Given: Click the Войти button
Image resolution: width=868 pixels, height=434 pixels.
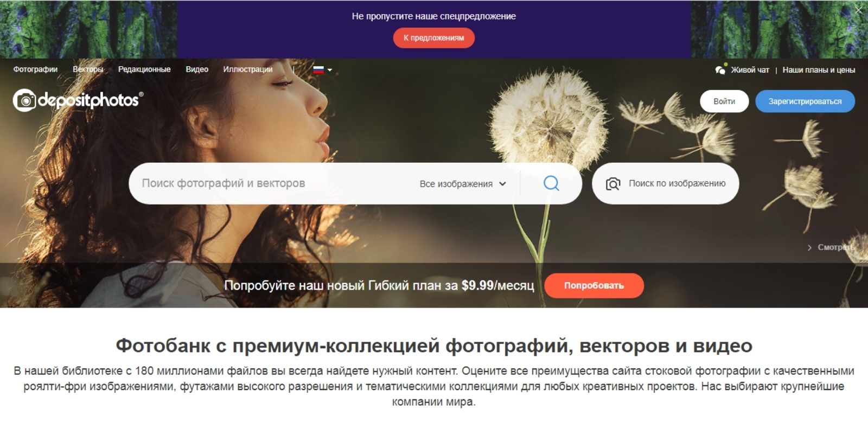Looking at the screenshot, I should pos(724,101).
